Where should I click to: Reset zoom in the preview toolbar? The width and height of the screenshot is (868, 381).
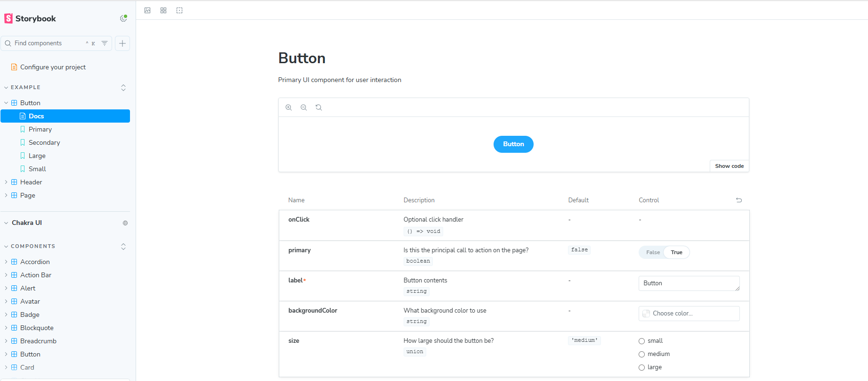(x=319, y=108)
